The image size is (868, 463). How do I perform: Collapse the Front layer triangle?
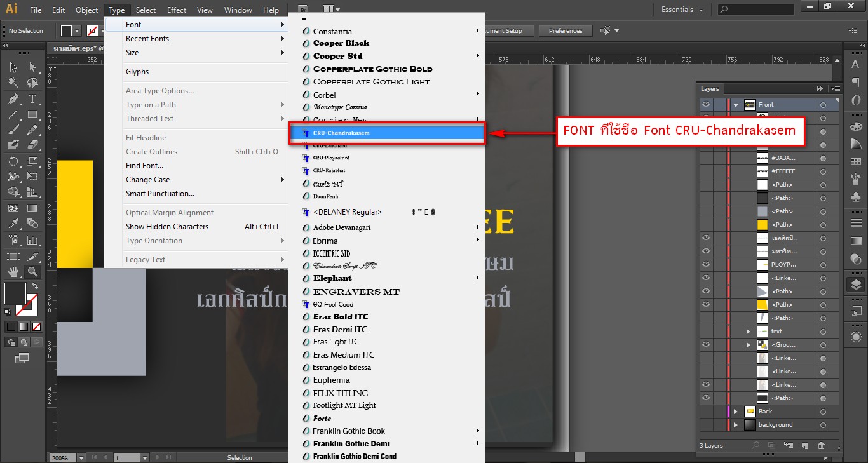point(736,105)
